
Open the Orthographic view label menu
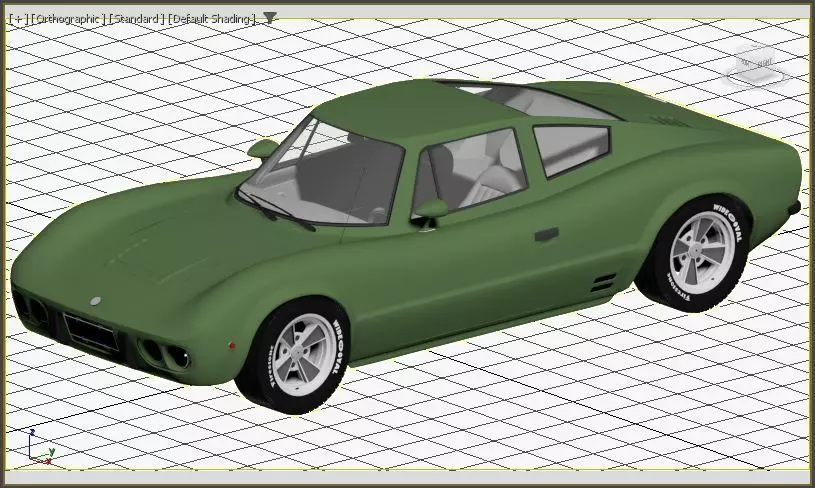68,19
